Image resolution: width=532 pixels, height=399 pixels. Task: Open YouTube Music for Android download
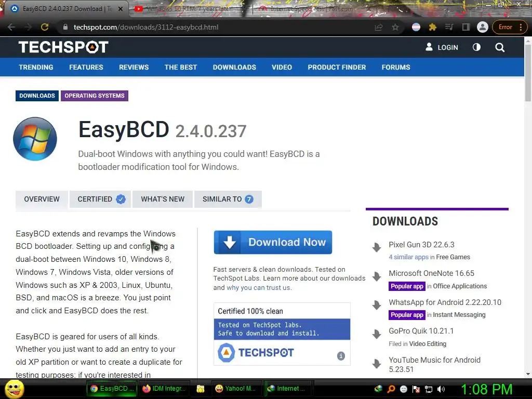point(435,365)
